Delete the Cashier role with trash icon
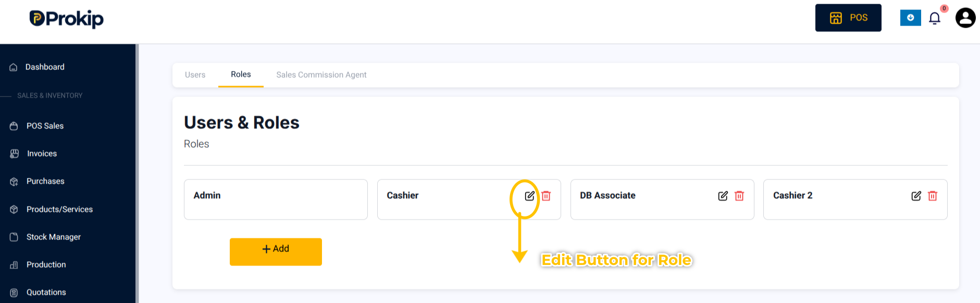 (x=546, y=196)
